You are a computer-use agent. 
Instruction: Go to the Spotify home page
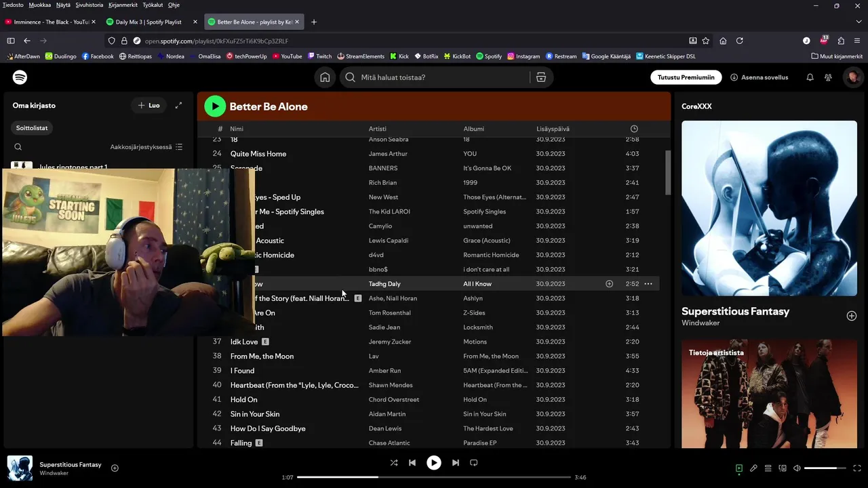tap(325, 77)
